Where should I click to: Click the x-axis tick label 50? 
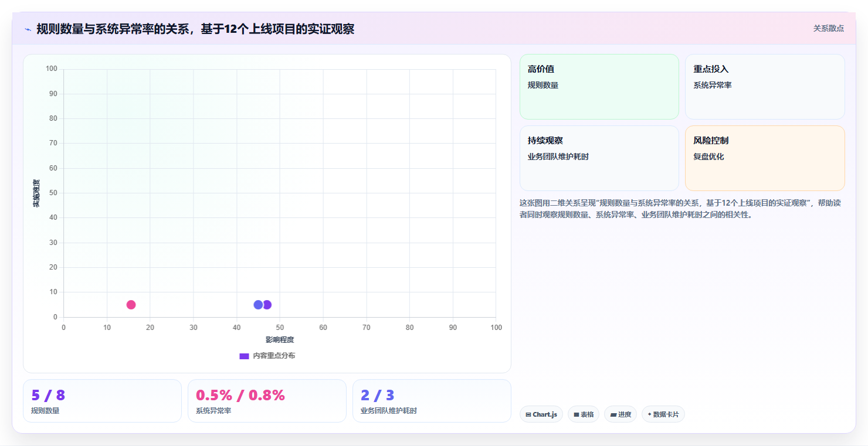[280, 328]
